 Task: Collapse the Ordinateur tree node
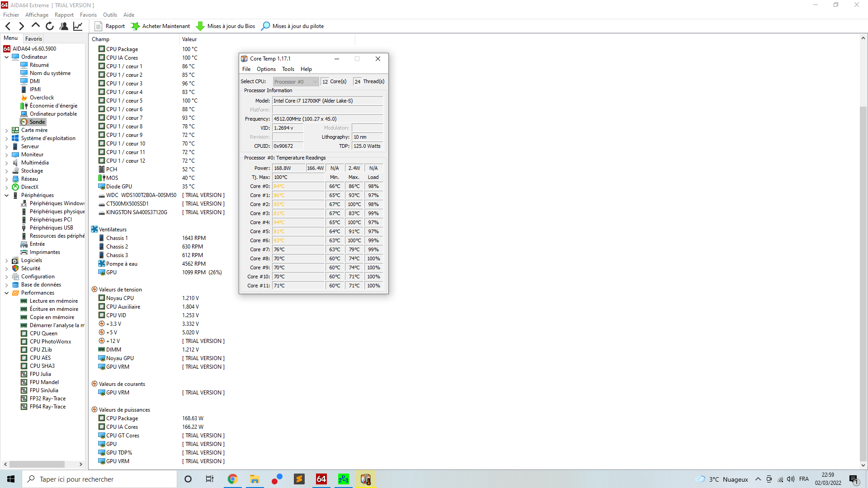(x=7, y=57)
